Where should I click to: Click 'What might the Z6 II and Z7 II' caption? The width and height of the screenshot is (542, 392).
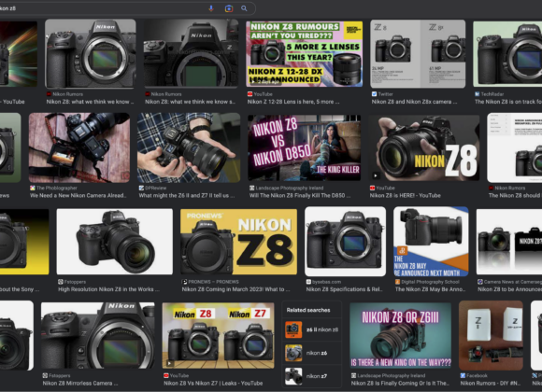(x=187, y=195)
